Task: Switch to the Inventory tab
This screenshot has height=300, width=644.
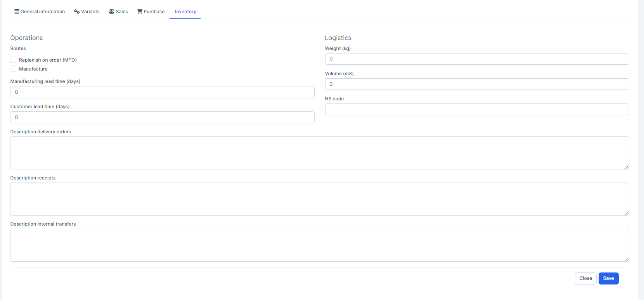Action: click(x=185, y=12)
